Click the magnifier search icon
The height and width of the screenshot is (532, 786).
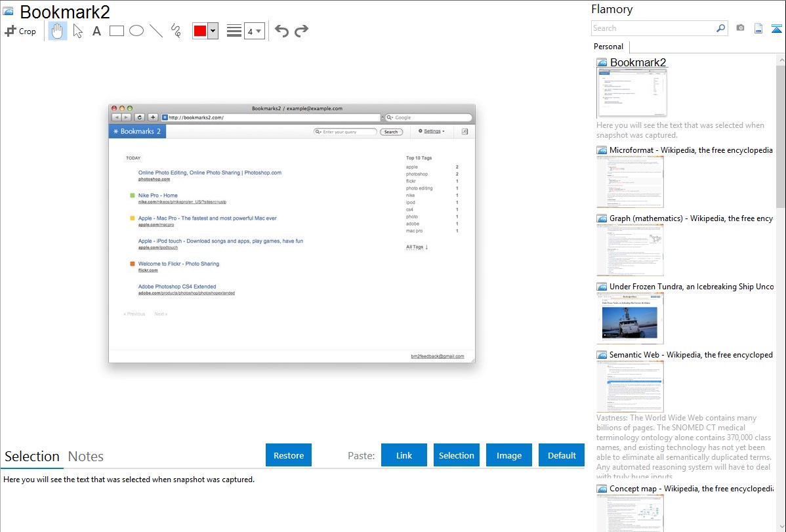721,28
